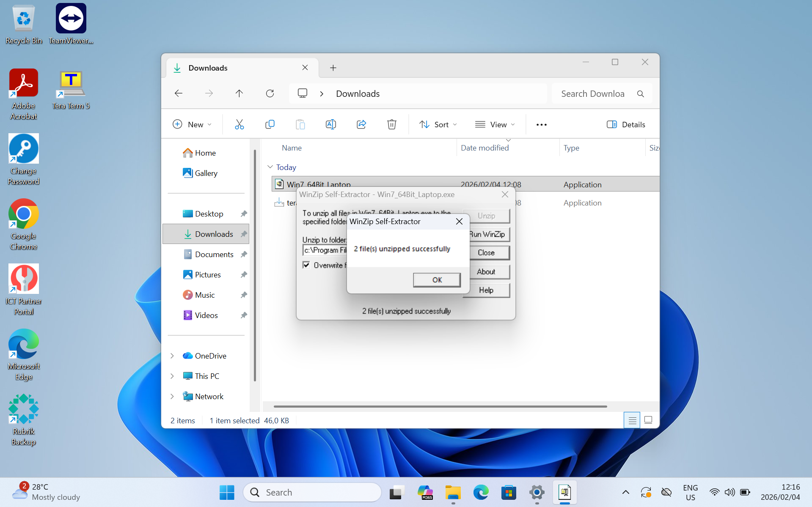The image size is (812, 507).
Task: Collapse the Today file group
Action: pyautogui.click(x=270, y=167)
